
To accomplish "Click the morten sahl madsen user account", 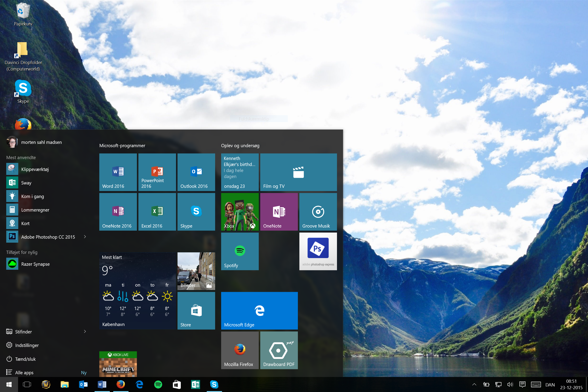I will coord(41,142).
